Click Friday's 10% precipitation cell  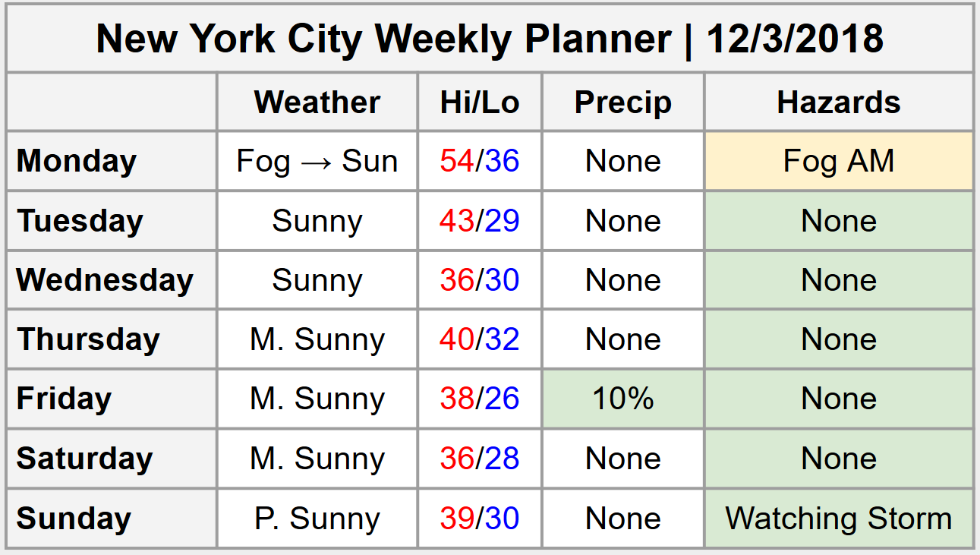click(x=623, y=399)
